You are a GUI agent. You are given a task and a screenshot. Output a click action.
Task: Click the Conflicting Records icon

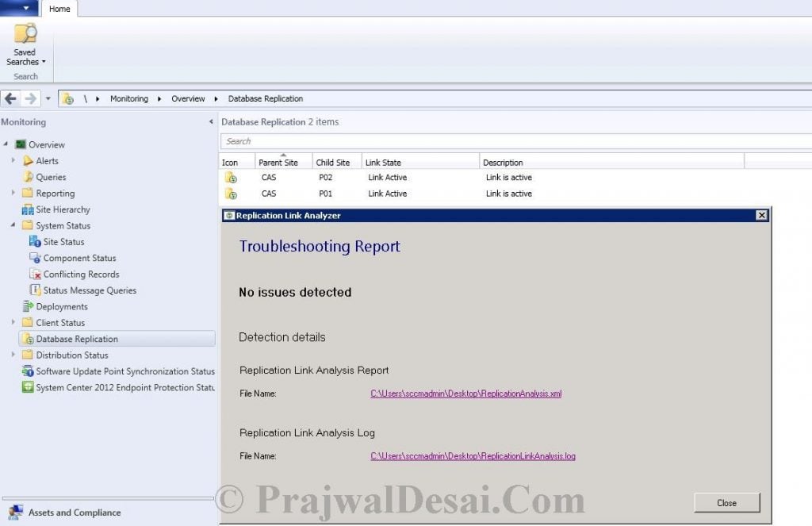pyautogui.click(x=35, y=275)
